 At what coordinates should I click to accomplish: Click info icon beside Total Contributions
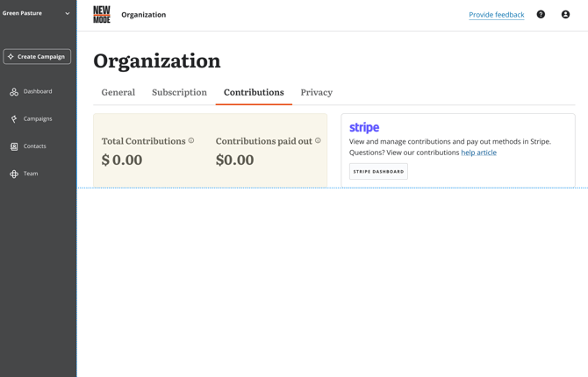[x=191, y=140]
